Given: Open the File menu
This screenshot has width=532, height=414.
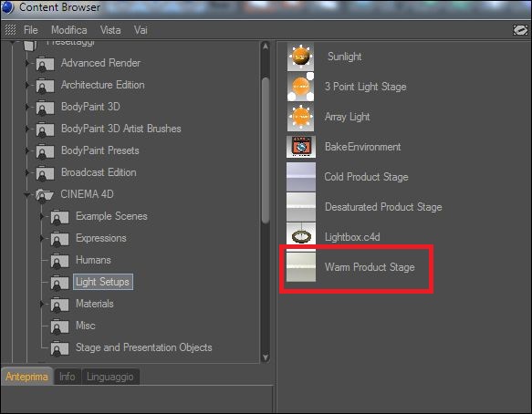Looking at the screenshot, I should click(x=30, y=30).
